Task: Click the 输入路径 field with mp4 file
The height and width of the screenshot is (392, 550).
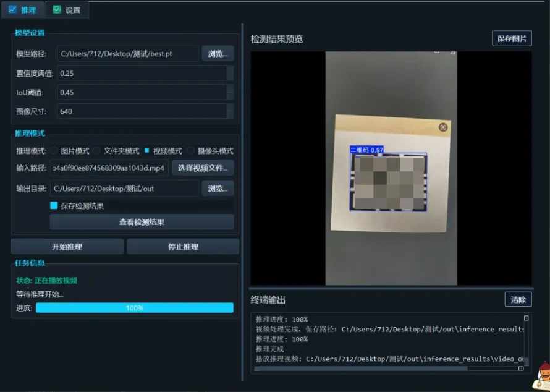Action: (x=109, y=168)
